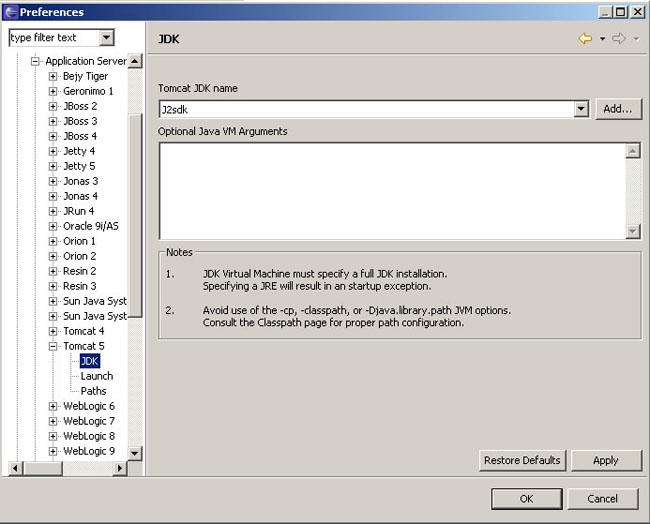Expand the Bejy Tiger node
The width and height of the screenshot is (650, 524).
[x=53, y=76]
